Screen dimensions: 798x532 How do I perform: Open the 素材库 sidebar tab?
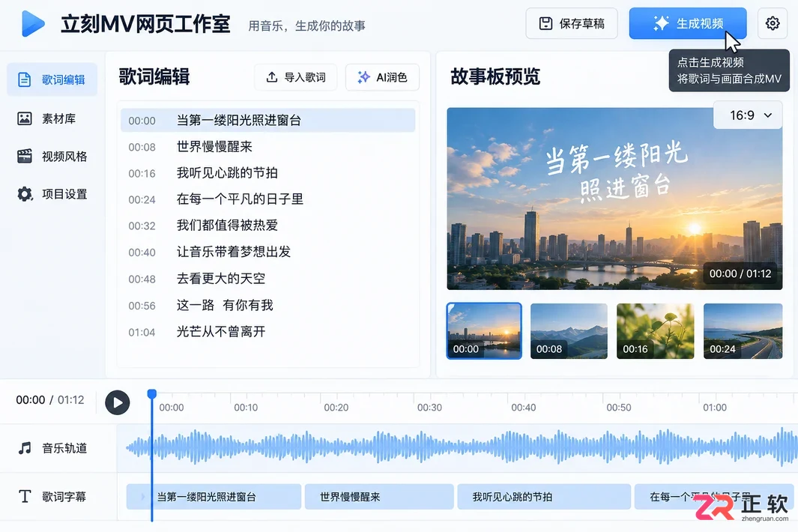coord(52,118)
